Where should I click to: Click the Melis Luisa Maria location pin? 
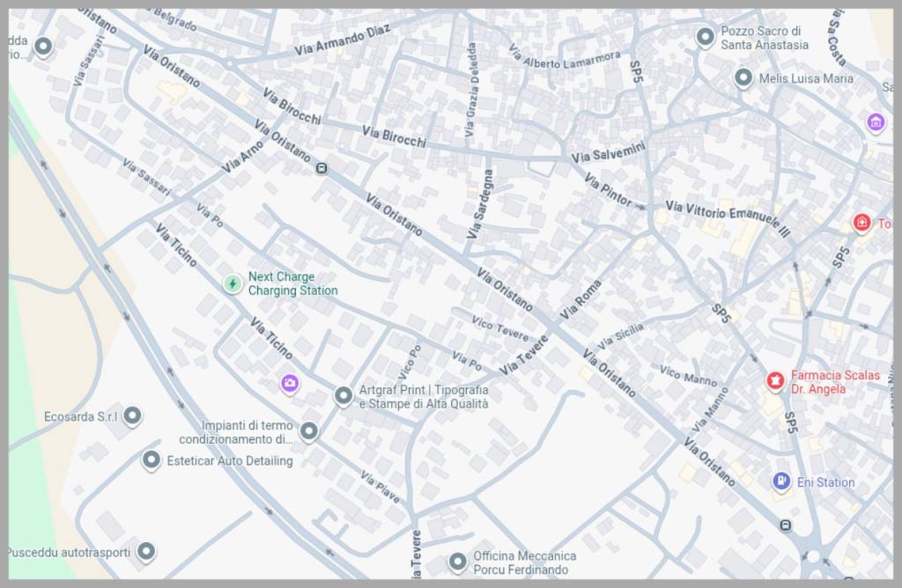pyautogui.click(x=743, y=78)
